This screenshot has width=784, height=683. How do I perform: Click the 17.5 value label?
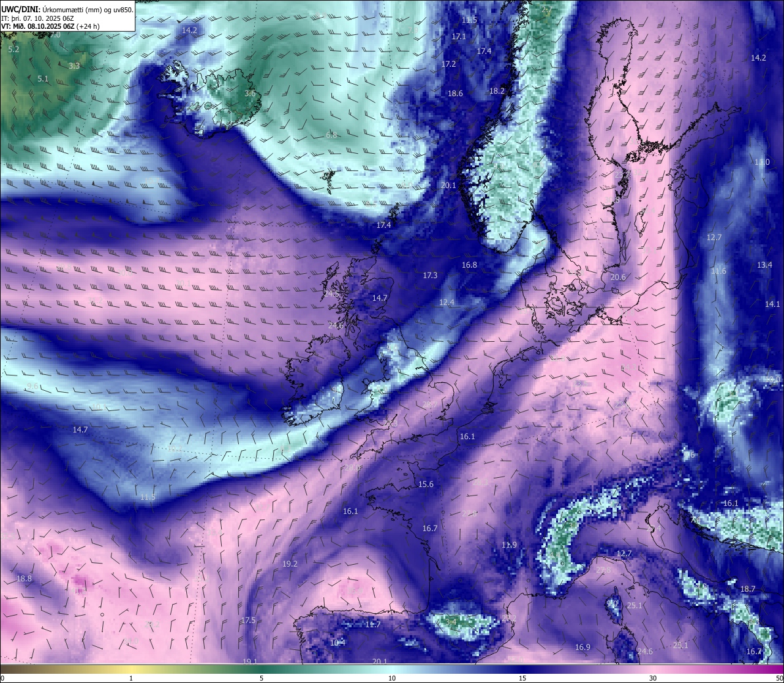tap(248, 621)
